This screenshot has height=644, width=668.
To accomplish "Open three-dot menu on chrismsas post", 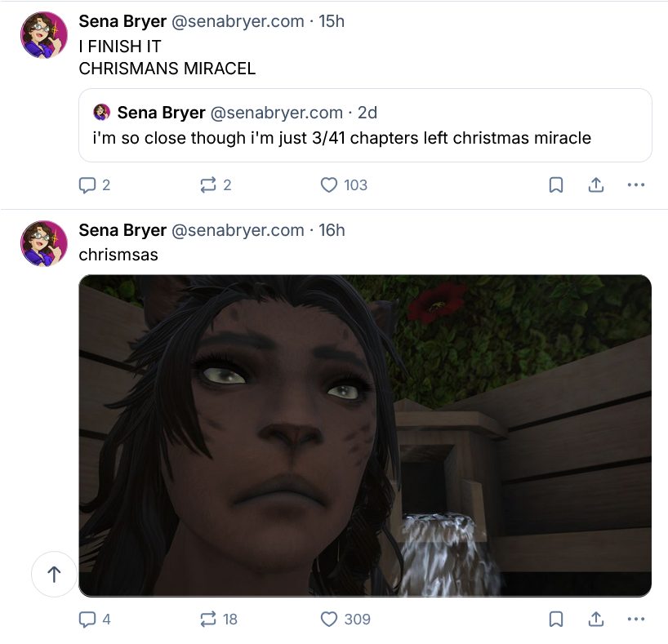I will click(x=636, y=619).
